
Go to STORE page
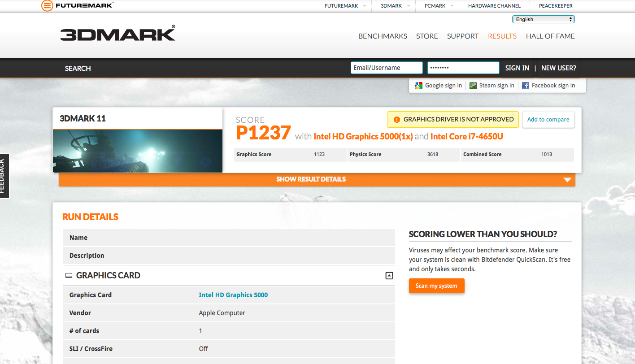point(427,36)
